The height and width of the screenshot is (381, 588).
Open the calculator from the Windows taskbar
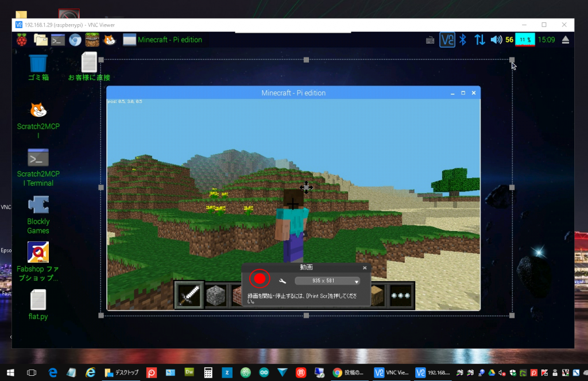208,372
